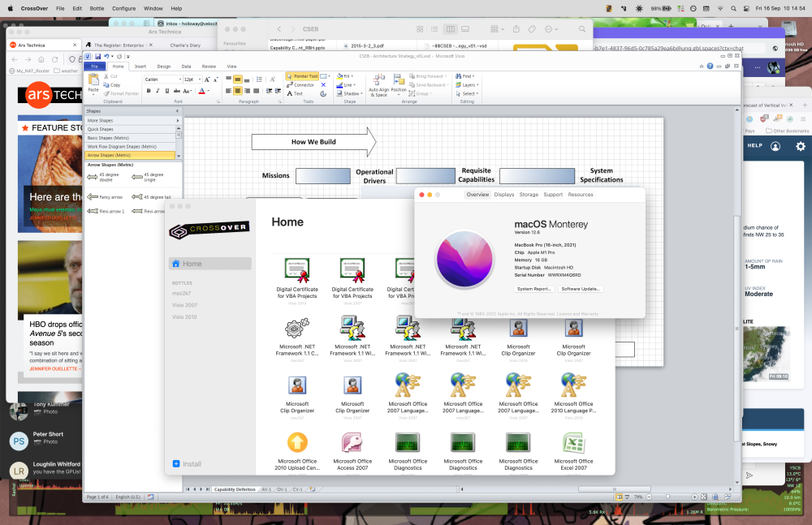The image size is (812, 525).
Task: Click the Grow Font icon in Visio
Action: [206, 80]
